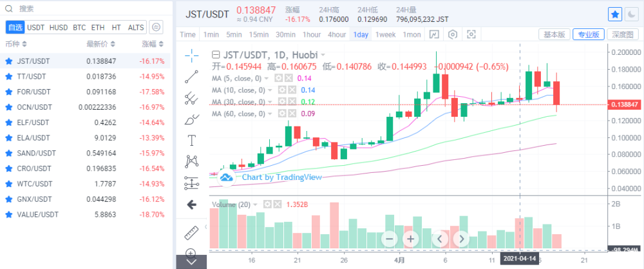Select the text annotation tool

[191, 141]
